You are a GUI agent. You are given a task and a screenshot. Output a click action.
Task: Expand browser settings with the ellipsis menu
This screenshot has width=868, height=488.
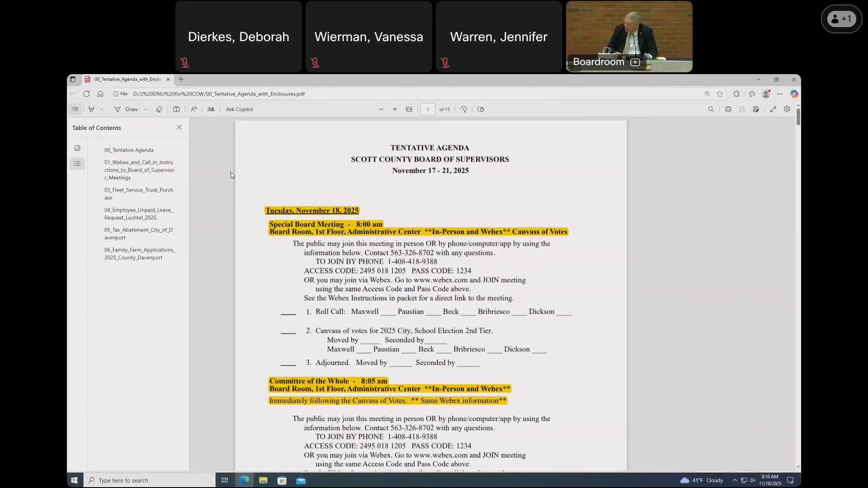[780, 94]
